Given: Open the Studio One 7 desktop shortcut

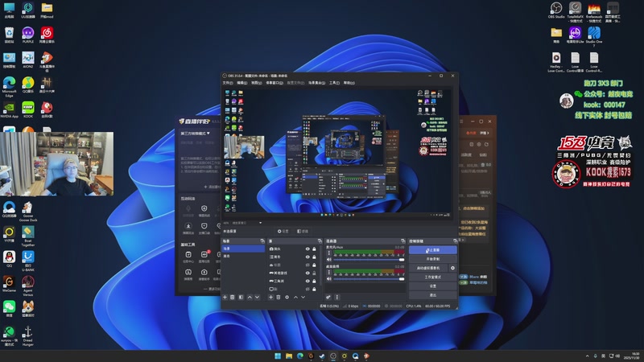Looking at the screenshot, I should (594, 36).
